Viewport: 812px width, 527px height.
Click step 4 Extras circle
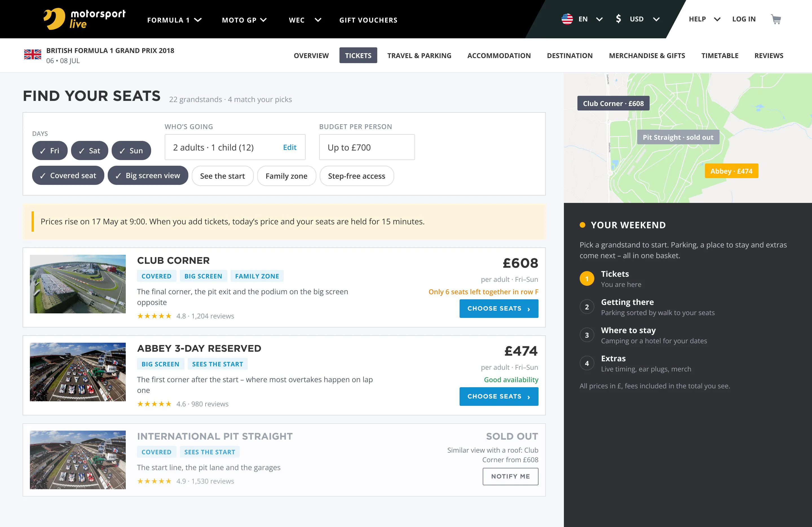tap(587, 363)
